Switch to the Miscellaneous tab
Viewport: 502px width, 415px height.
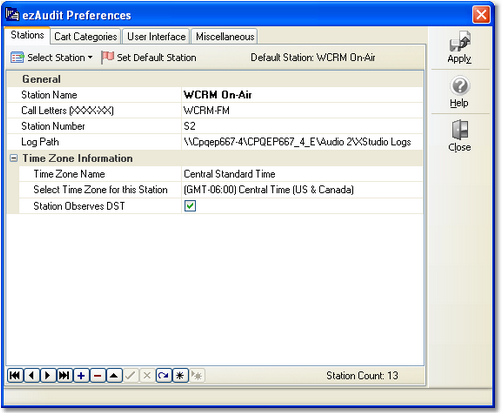pyautogui.click(x=225, y=36)
